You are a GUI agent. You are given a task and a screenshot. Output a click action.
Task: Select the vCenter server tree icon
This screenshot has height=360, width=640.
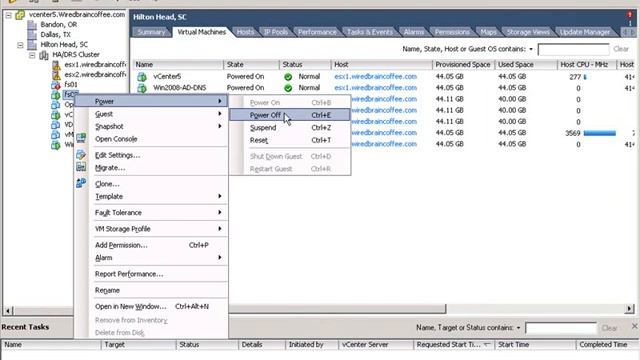20,15
